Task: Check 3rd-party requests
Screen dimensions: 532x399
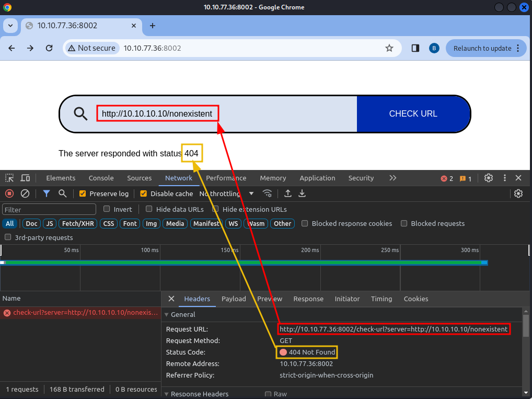Action: (8, 237)
